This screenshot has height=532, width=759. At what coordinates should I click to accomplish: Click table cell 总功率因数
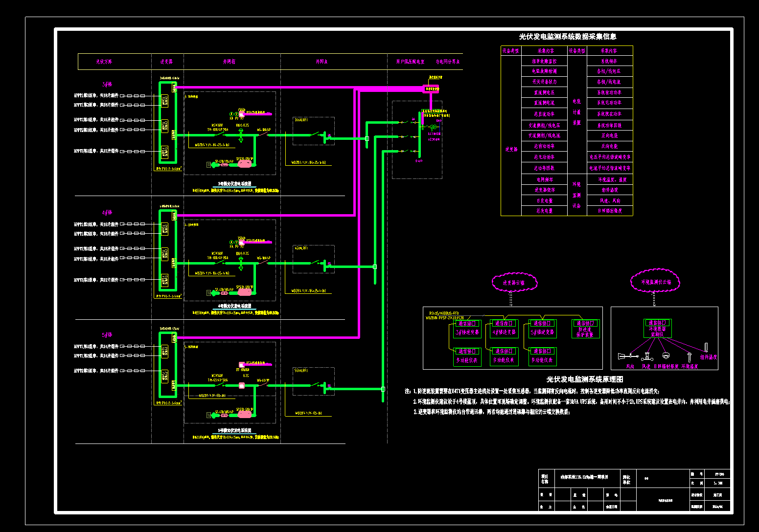(544, 168)
